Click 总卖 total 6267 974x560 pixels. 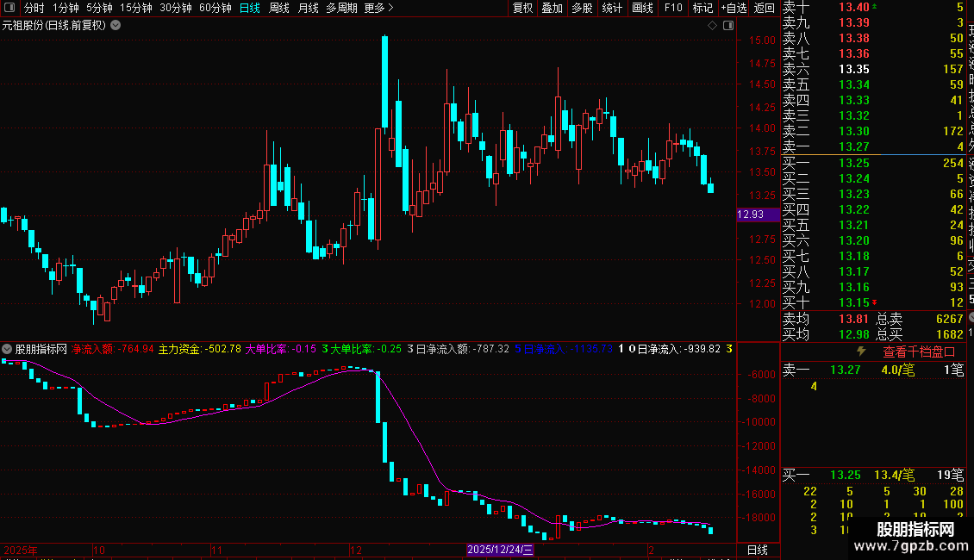click(x=949, y=319)
